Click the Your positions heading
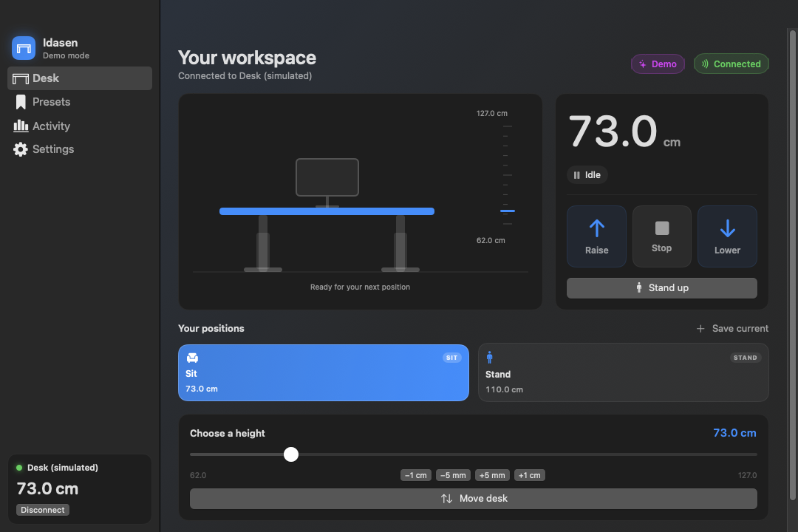This screenshot has width=798, height=532. coord(211,329)
